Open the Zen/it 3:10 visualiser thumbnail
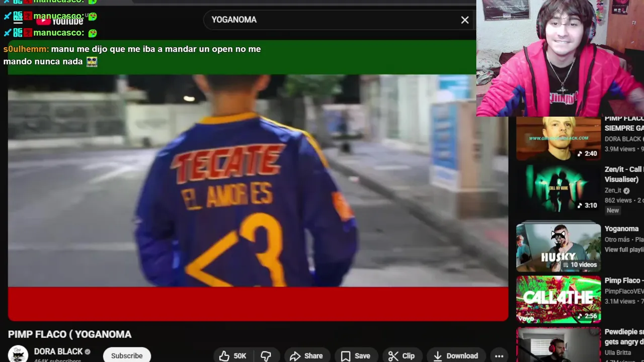Screen dimensions: 644x362 [558, 189]
